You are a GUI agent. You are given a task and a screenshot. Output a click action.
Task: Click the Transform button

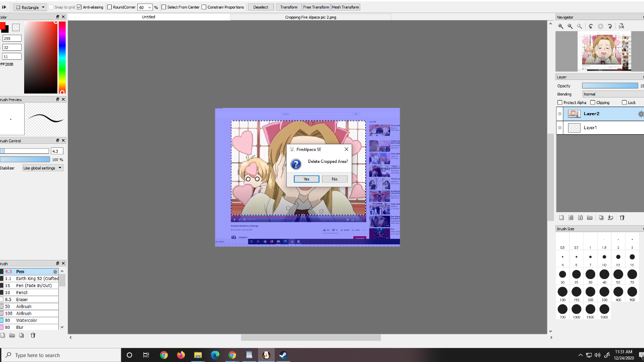(289, 7)
